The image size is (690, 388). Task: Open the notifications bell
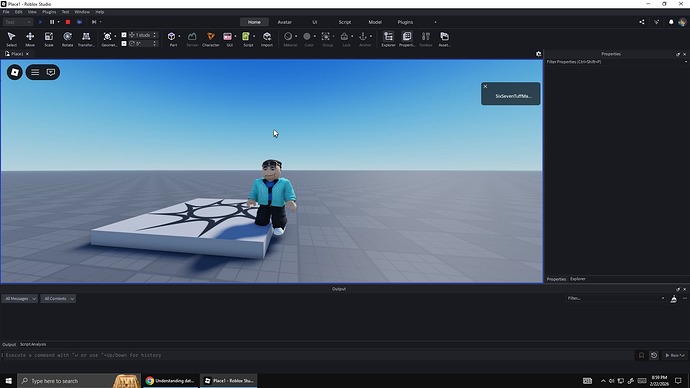(x=671, y=22)
